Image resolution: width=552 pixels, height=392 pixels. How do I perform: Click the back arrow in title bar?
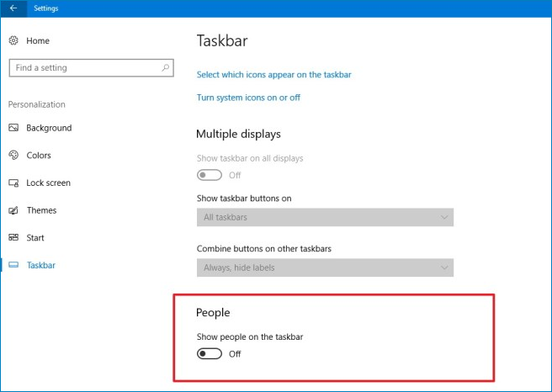pos(13,8)
